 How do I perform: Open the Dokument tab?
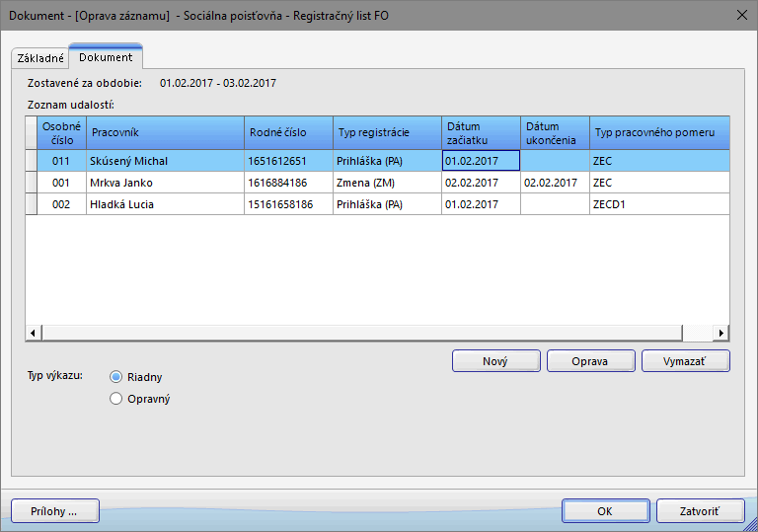pos(106,57)
